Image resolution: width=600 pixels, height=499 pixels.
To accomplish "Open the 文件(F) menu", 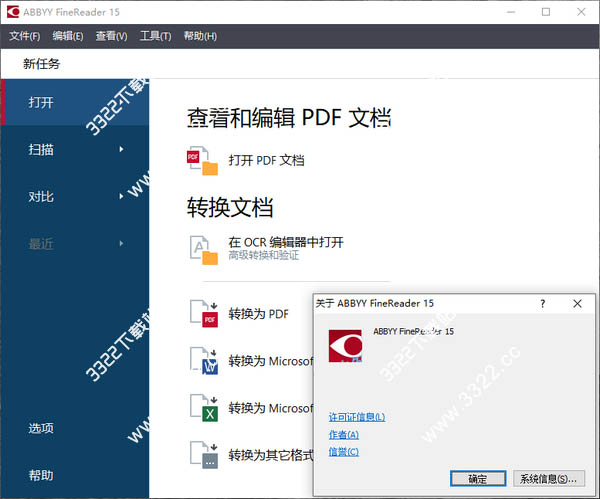I will pos(25,36).
